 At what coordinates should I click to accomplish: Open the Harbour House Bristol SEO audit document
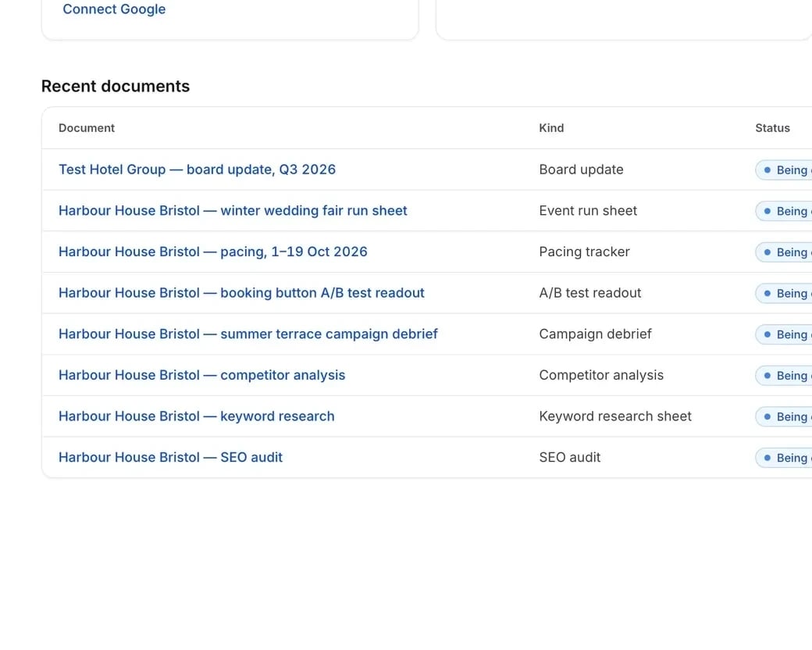pyautogui.click(x=170, y=457)
